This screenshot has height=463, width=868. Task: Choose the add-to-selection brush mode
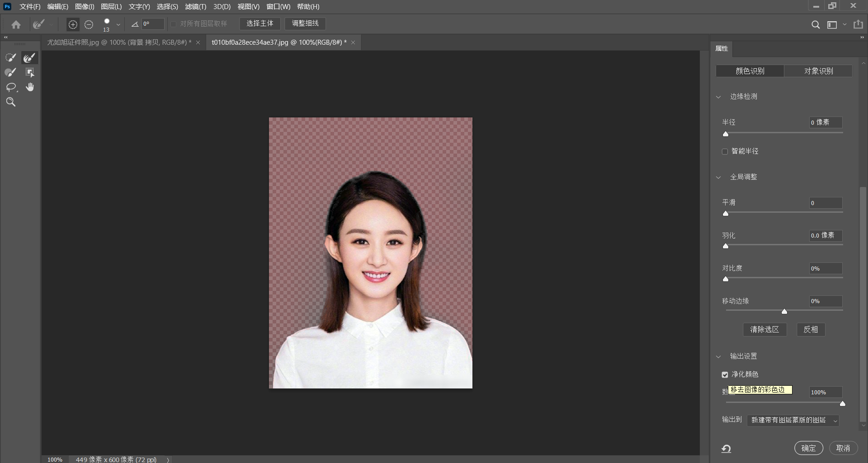point(73,24)
